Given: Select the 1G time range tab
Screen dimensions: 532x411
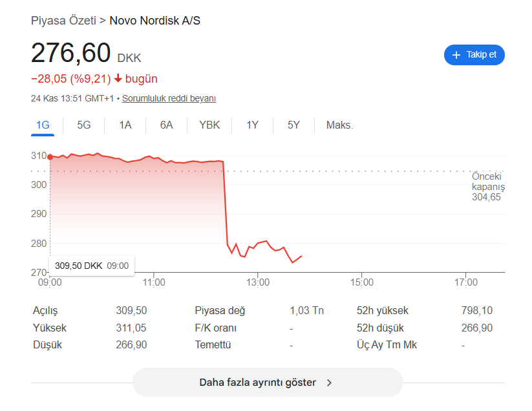Looking at the screenshot, I should [43, 125].
